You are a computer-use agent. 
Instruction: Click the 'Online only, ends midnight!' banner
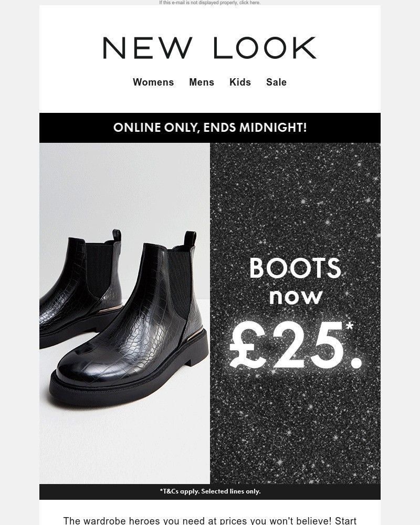(210, 128)
